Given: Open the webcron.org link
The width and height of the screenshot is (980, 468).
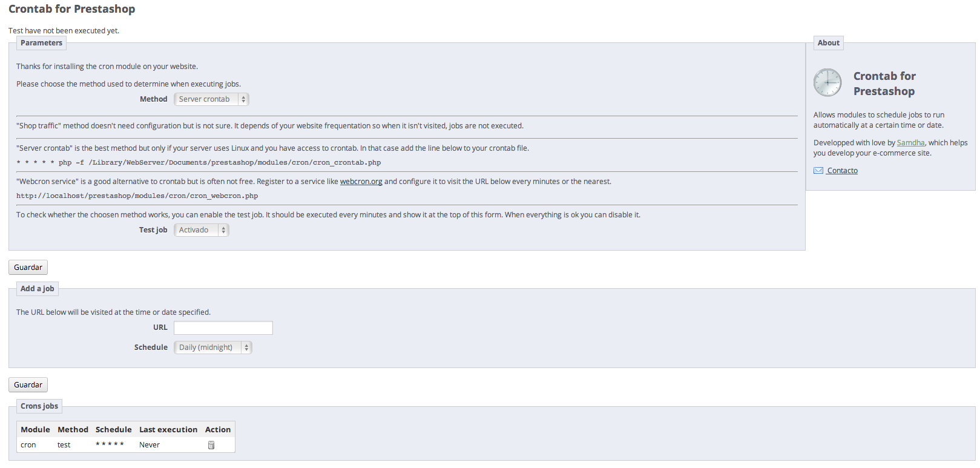Looking at the screenshot, I should [x=361, y=182].
